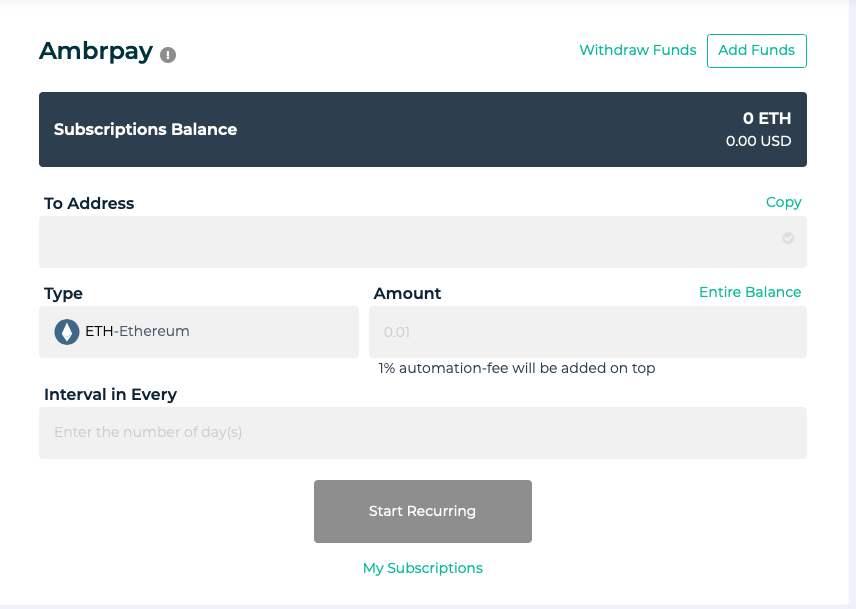Viewport: 856px width, 609px height.
Task: Click the Add Funds button
Action: coord(757,51)
